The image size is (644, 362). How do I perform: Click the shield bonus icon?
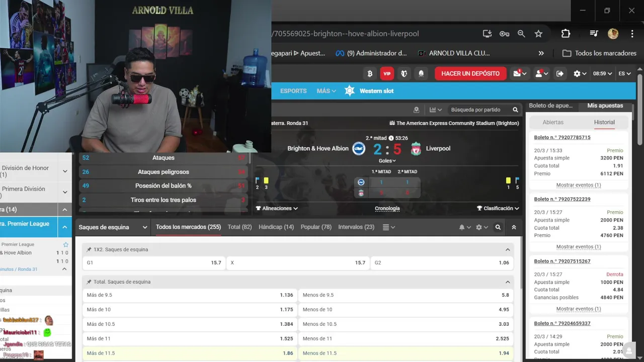pyautogui.click(x=404, y=73)
